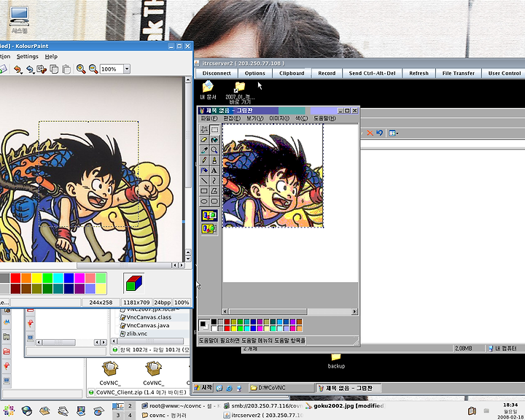Open the 편집(E) menu in Korean Paint

(232, 118)
